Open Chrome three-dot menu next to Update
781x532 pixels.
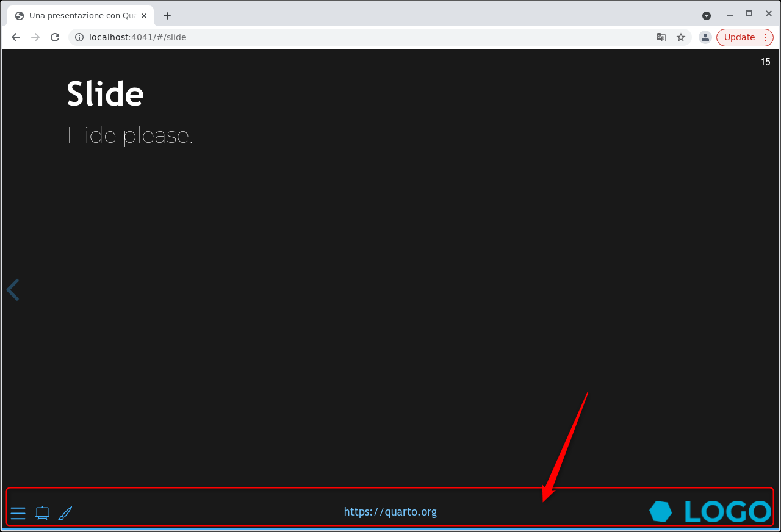tap(766, 37)
